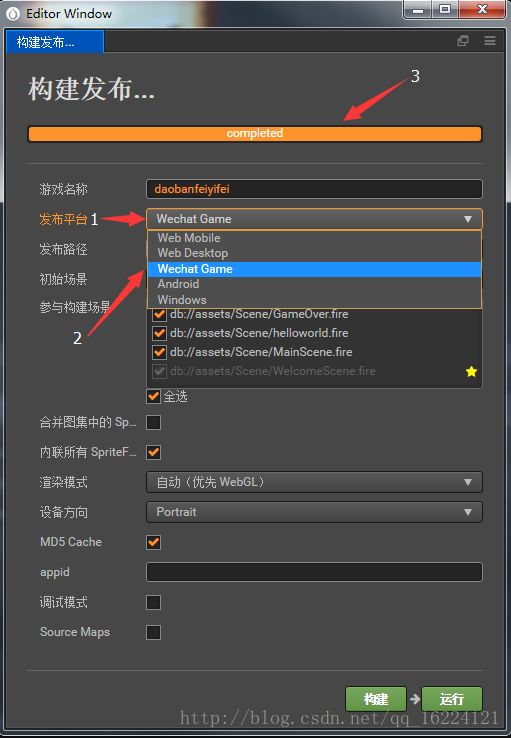The width and height of the screenshot is (511, 738).
Task: Open the 渲染模式 dropdown
Action: coord(314,482)
